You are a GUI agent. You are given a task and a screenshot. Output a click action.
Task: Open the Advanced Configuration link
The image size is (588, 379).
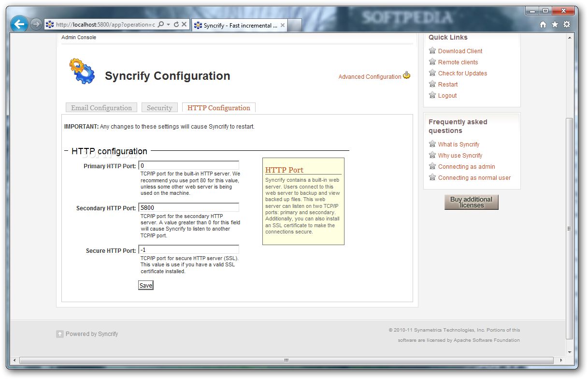tap(370, 76)
